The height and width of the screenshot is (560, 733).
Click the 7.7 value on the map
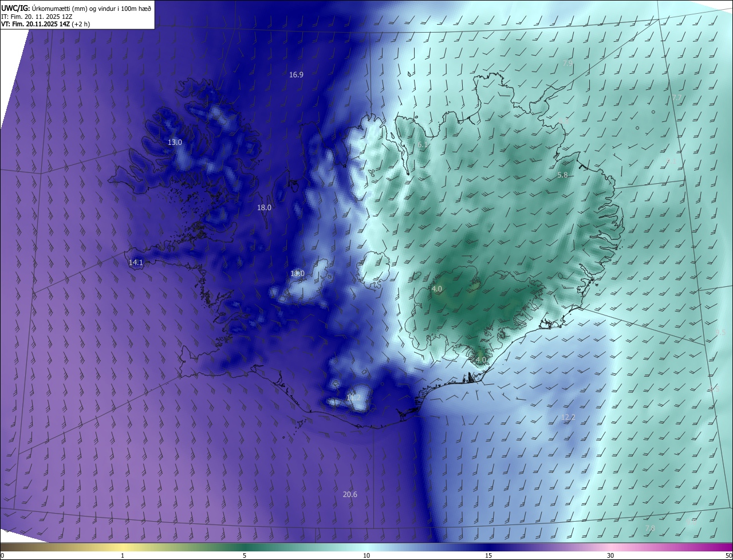677,98
